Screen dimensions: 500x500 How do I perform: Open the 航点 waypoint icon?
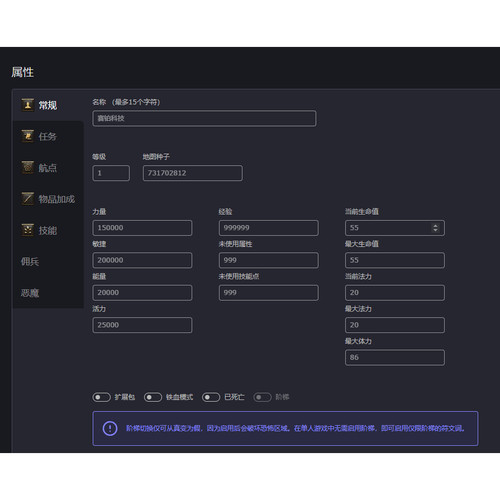click(28, 167)
